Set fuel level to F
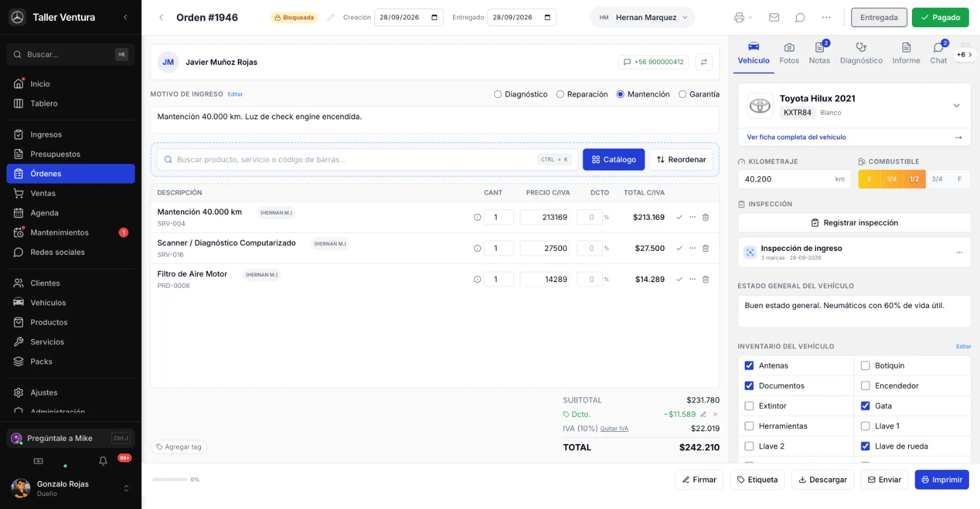This screenshot has width=980, height=509. (x=959, y=179)
